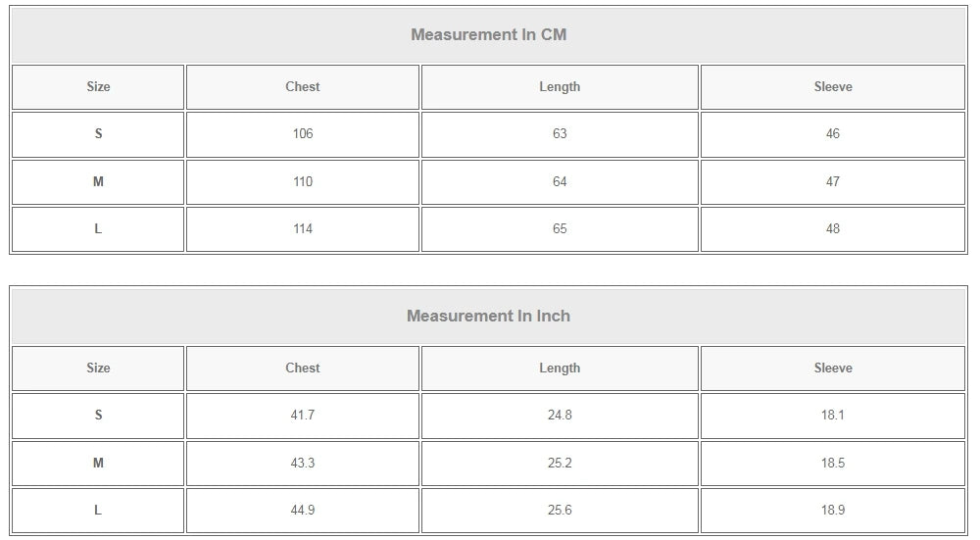Select the cell showing 48
The width and height of the screenshot is (980, 540).
pyautogui.click(x=833, y=229)
